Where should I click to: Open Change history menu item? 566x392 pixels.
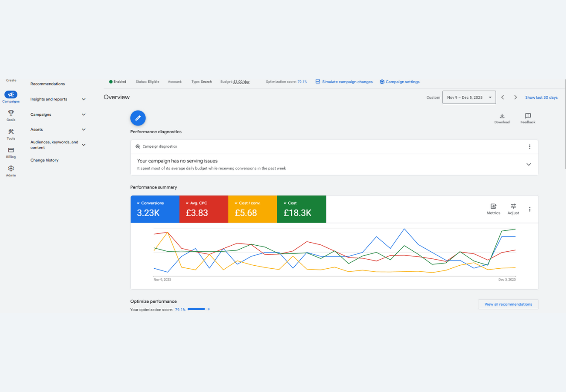tap(44, 160)
